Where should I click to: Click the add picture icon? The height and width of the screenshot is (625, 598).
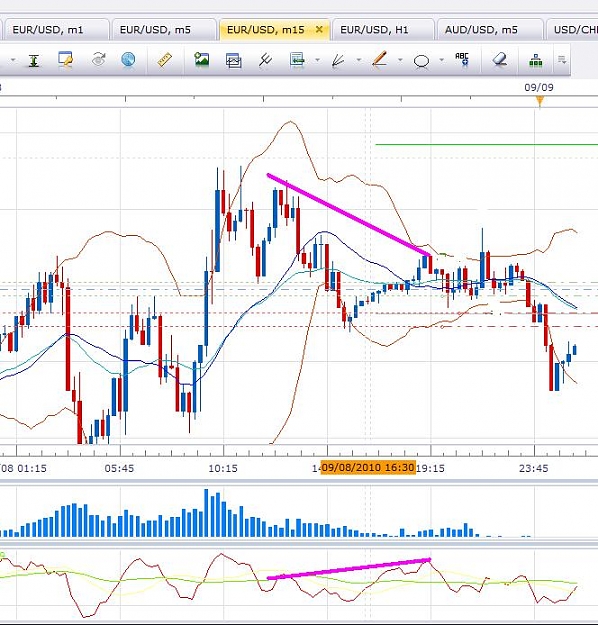201,60
